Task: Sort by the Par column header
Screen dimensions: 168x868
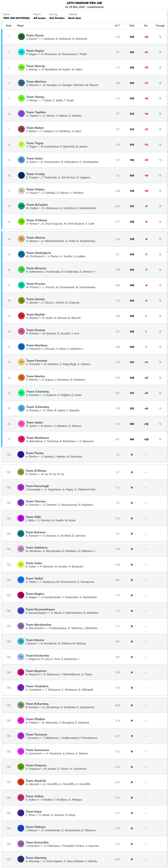Action: pyautogui.click(x=146, y=26)
